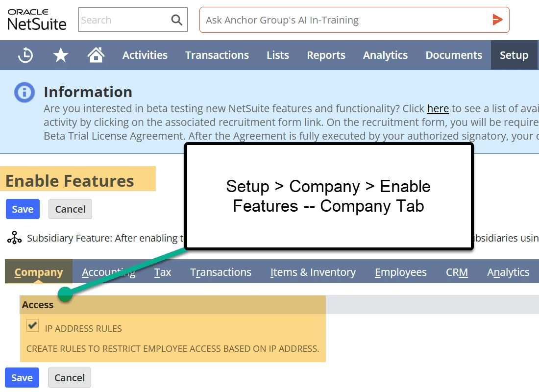The height and width of the screenshot is (392, 539).
Task: Click the search magnifier icon
Action: pos(177,20)
